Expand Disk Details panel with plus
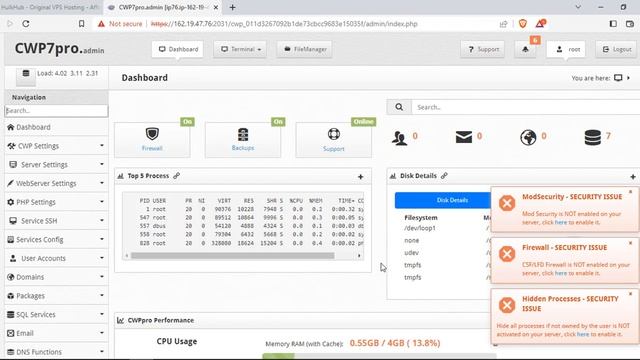 [633, 177]
